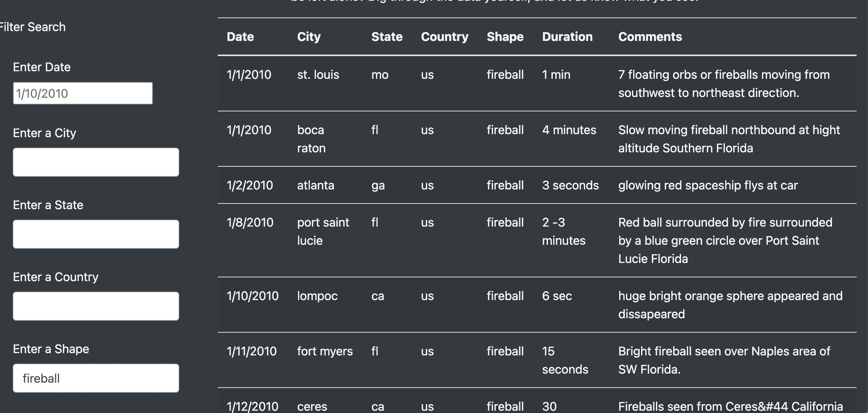Click the port saint lucie city cell

[x=323, y=232]
